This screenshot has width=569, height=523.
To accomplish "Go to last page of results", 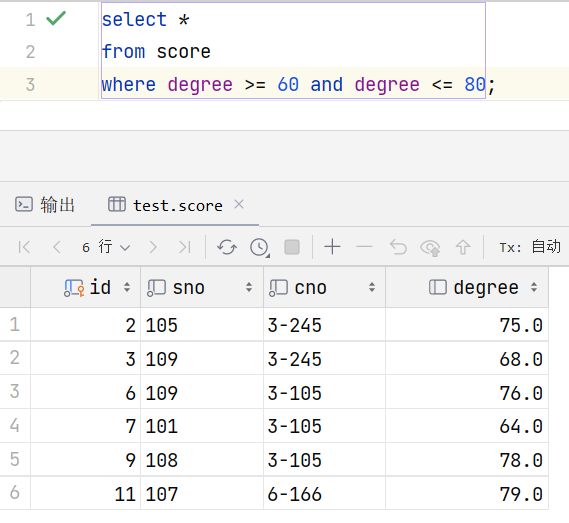I will pos(185,248).
